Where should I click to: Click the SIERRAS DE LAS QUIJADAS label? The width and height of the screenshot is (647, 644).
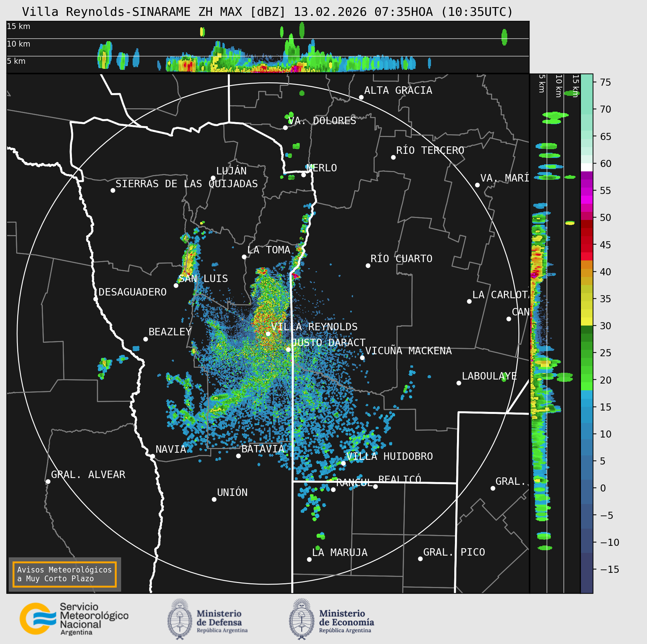[187, 184]
